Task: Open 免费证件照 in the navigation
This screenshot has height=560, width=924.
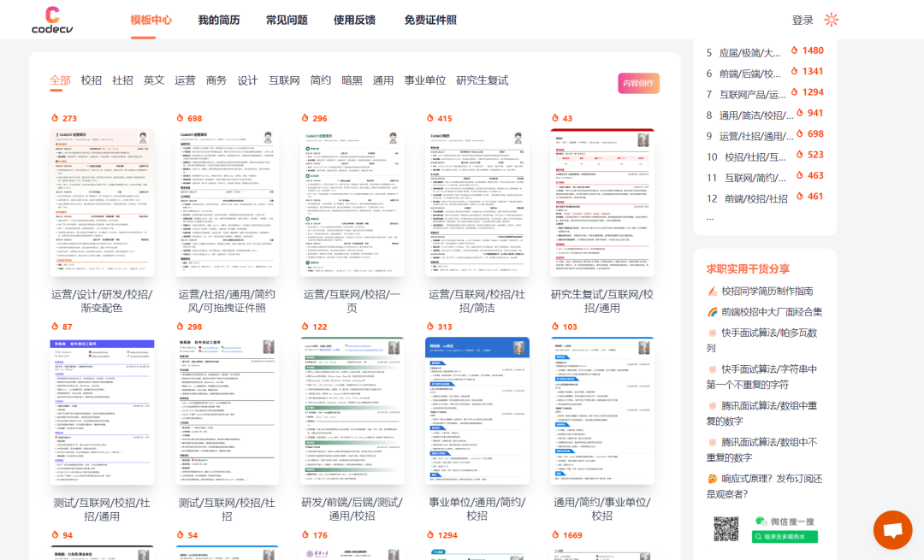Action: [x=430, y=20]
